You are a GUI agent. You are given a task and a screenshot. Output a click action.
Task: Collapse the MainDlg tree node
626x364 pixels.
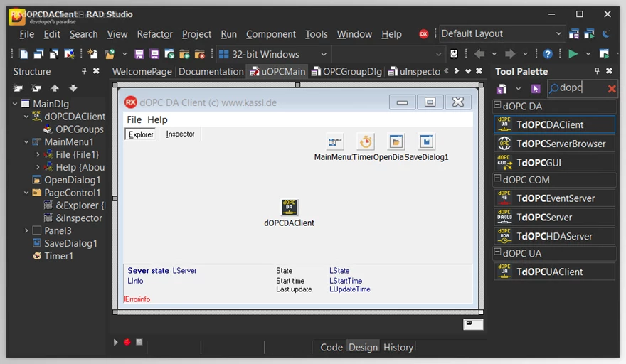pos(15,104)
